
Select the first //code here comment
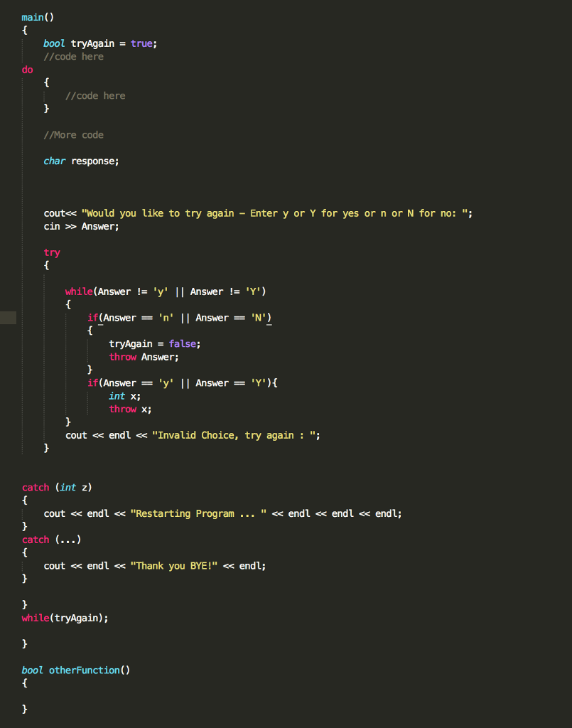(72, 55)
